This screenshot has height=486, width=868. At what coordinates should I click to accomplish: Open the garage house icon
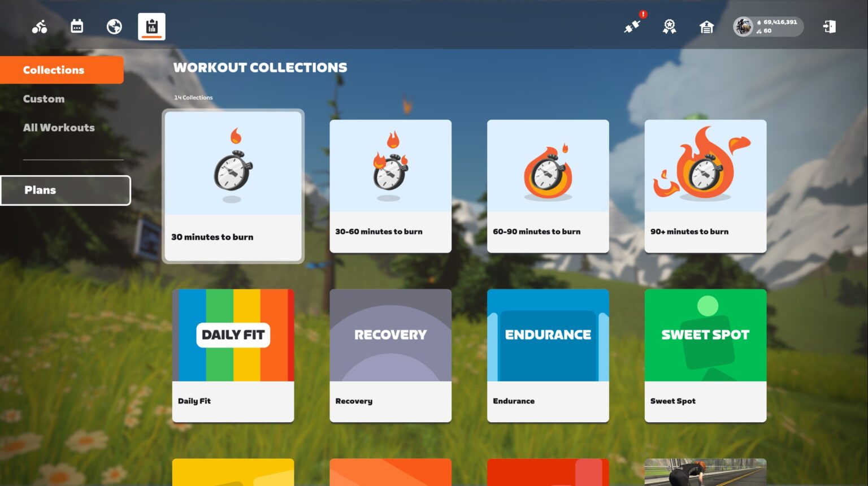point(706,27)
